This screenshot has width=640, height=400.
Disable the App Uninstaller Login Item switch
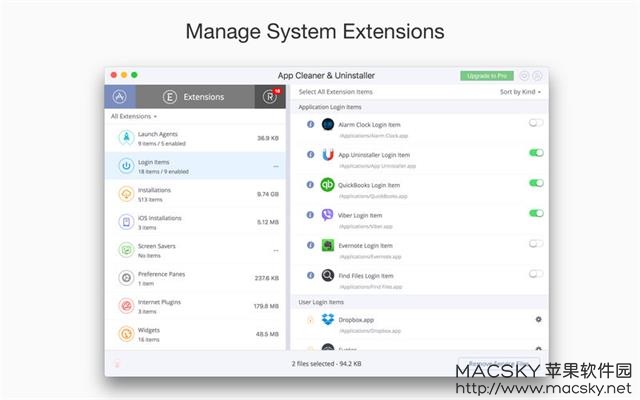[536, 153]
